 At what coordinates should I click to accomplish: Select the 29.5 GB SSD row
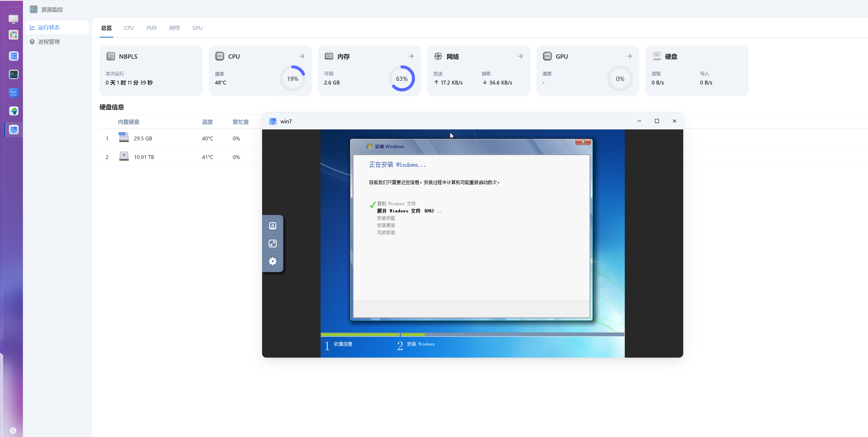click(x=181, y=139)
